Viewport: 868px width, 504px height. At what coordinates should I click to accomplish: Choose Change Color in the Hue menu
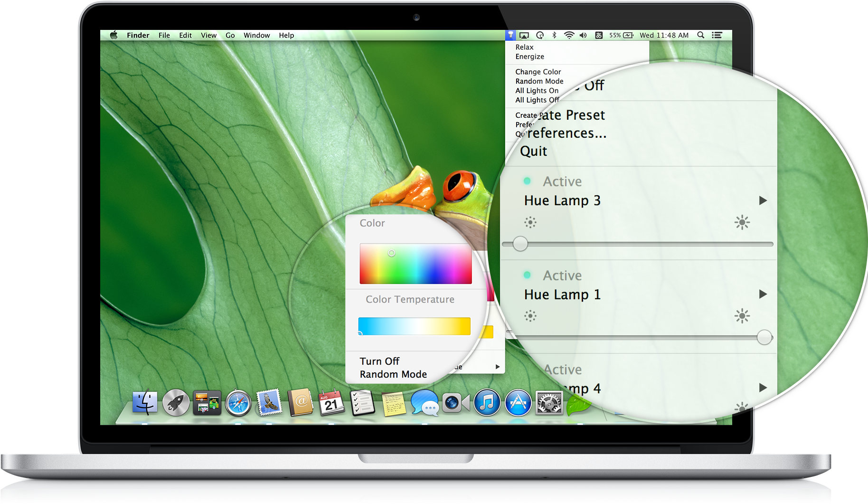pyautogui.click(x=538, y=72)
